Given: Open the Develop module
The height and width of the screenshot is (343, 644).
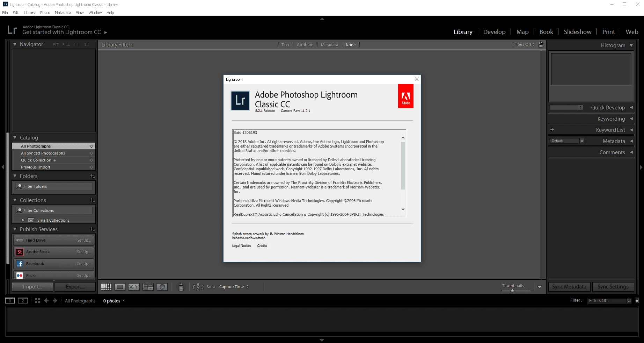Looking at the screenshot, I should [494, 32].
